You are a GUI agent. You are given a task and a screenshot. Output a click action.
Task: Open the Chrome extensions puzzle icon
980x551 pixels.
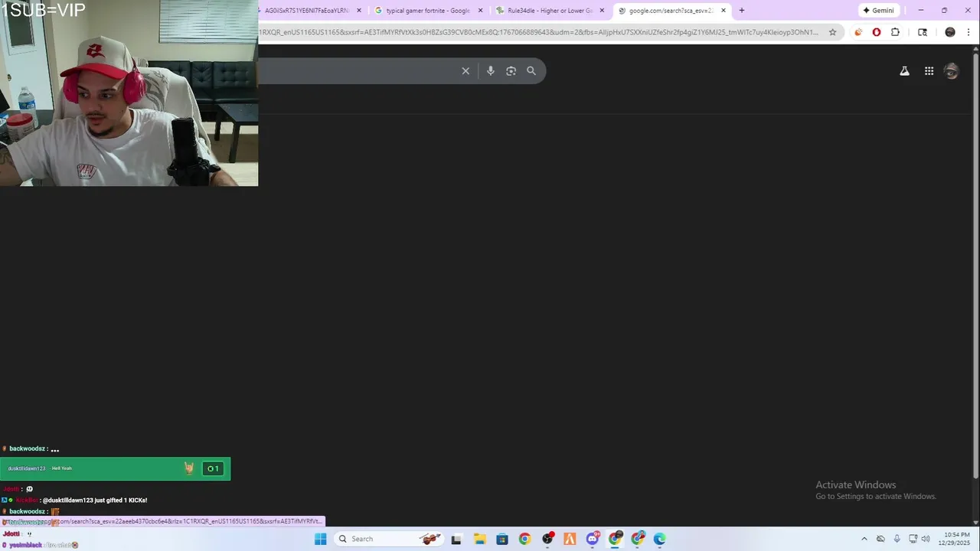point(895,32)
